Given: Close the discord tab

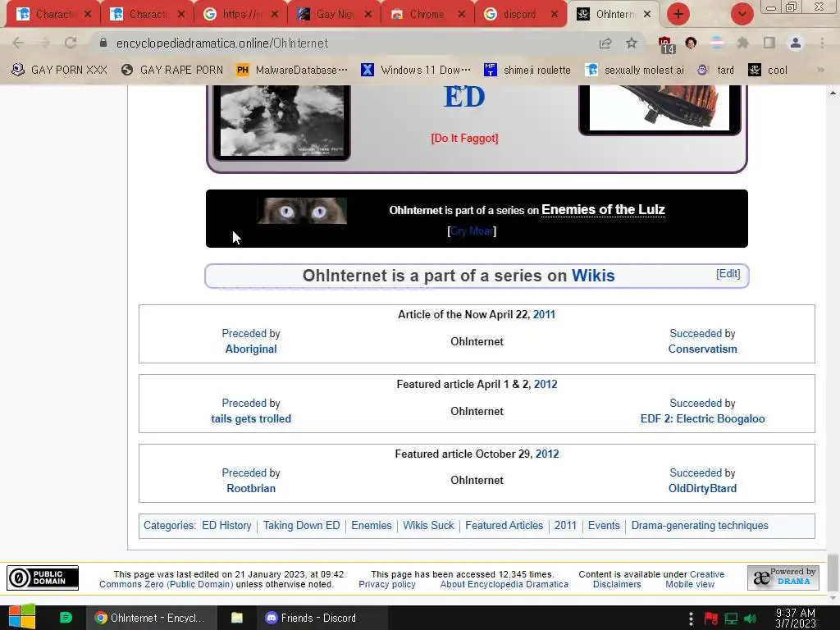Looking at the screenshot, I should point(555,14).
